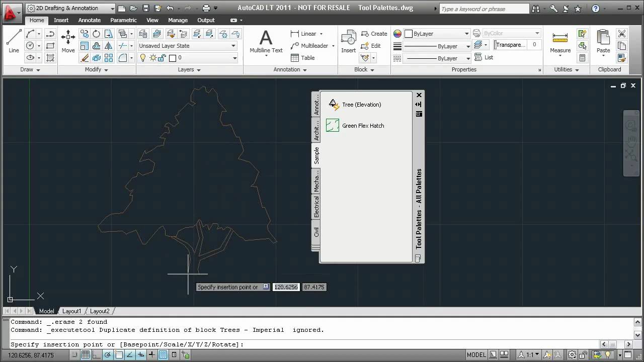Select the Move tool

pos(68,41)
